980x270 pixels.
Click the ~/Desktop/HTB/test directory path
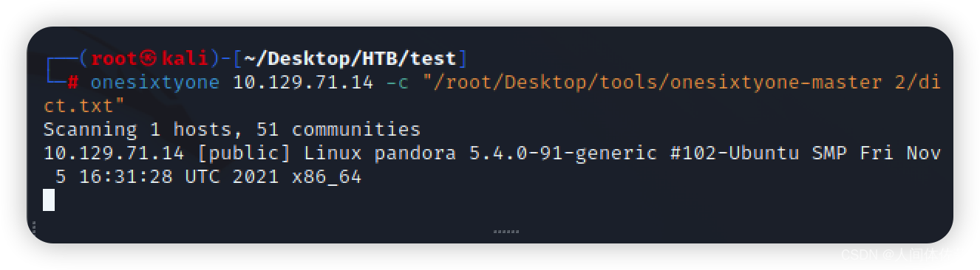coord(350,58)
